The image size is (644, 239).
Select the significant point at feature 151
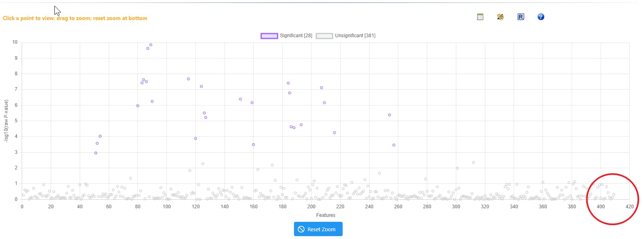tap(240, 99)
